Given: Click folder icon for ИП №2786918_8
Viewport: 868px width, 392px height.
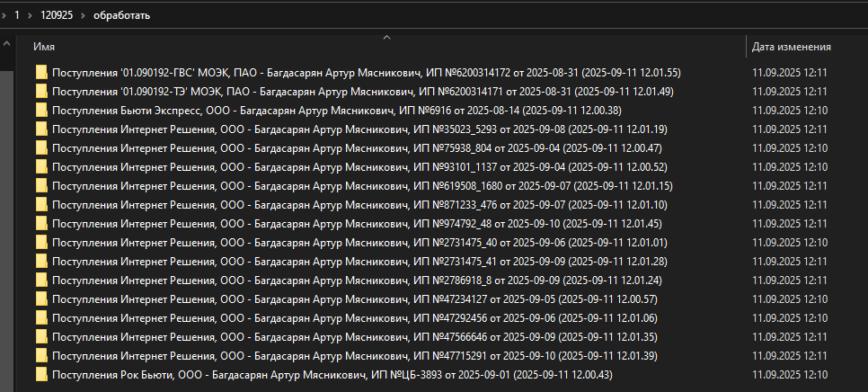Looking at the screenshot, I should [x=41, y=281].
